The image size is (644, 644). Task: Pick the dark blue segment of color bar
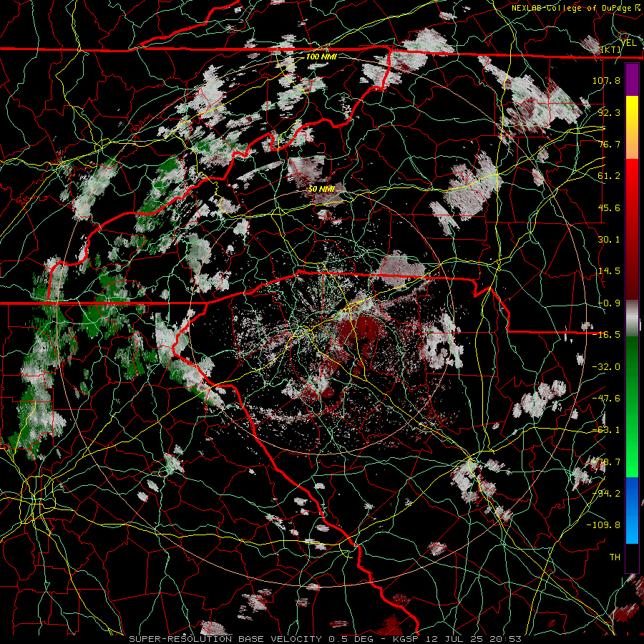coord(632,494)
